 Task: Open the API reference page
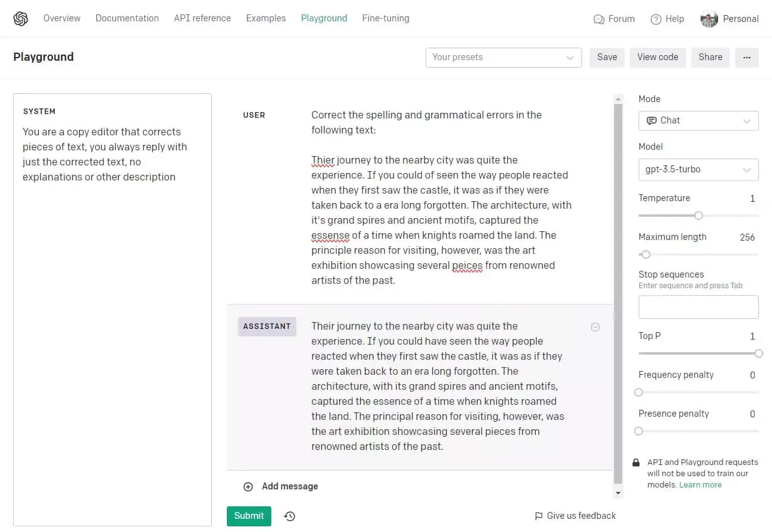pos(202,18)
